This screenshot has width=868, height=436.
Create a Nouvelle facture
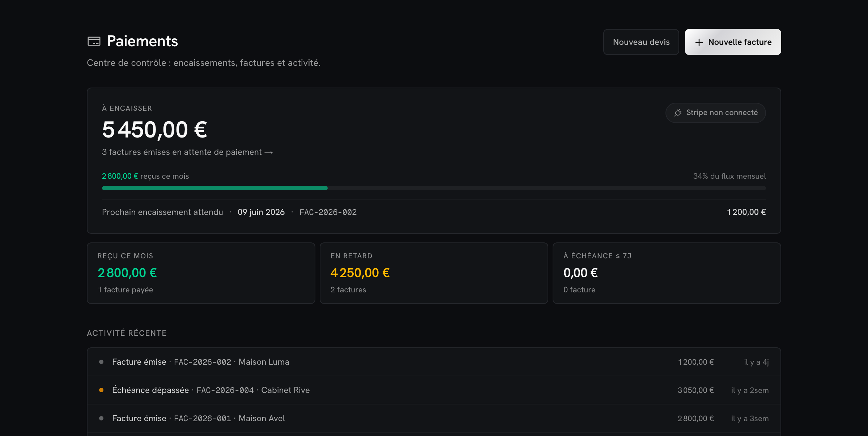pyautogui.click(x=733, y=42)
